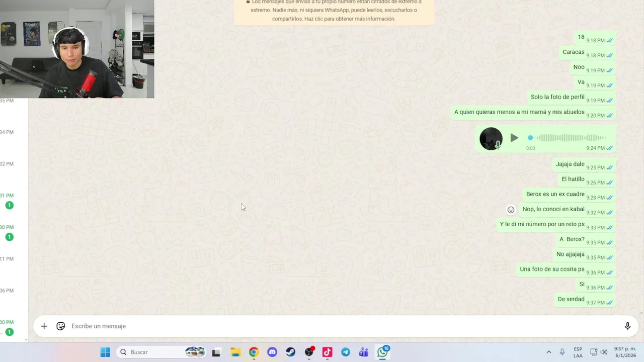Open the end-to-end encryption info notice

tap(334, 11)
